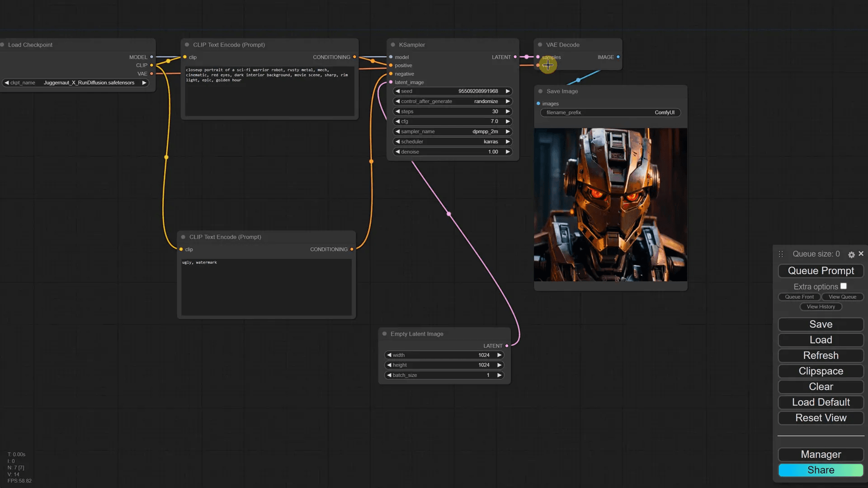Open the Manager button
868x488 pixels.
point(821,455)
